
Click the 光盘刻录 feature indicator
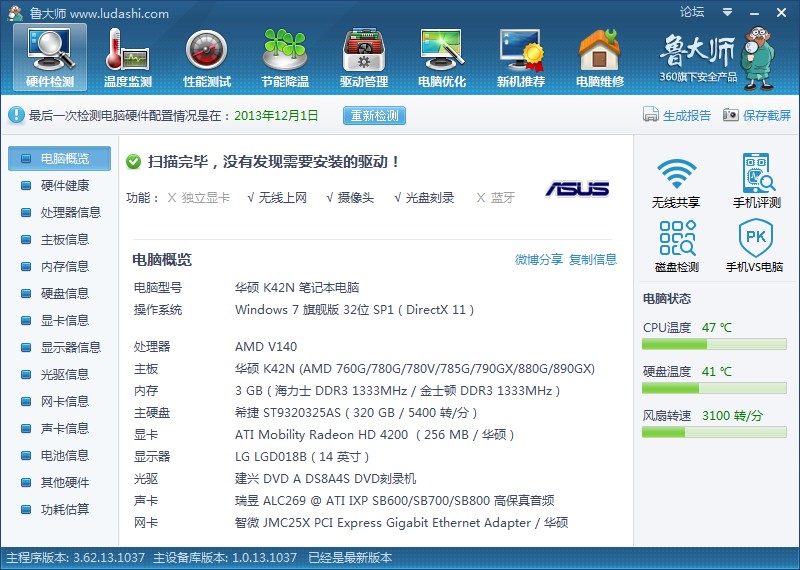(424, 197)
